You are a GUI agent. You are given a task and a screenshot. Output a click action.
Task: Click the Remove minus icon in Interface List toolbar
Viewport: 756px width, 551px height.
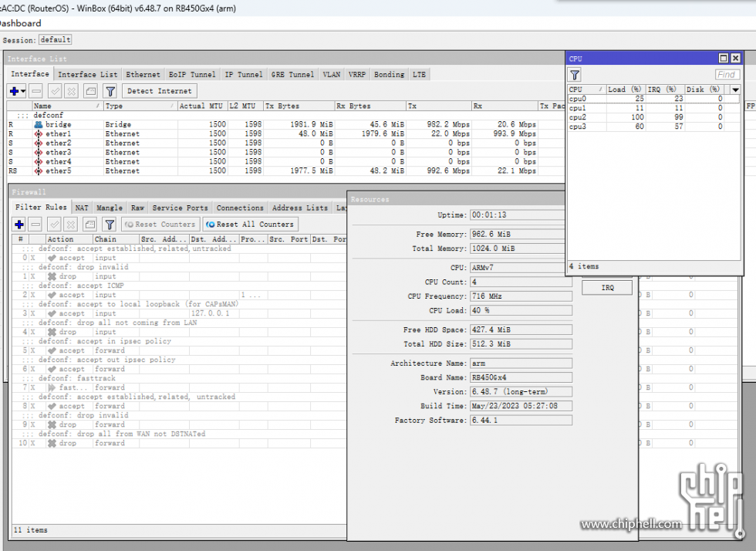pyautogui.click(x=36, y=91)
